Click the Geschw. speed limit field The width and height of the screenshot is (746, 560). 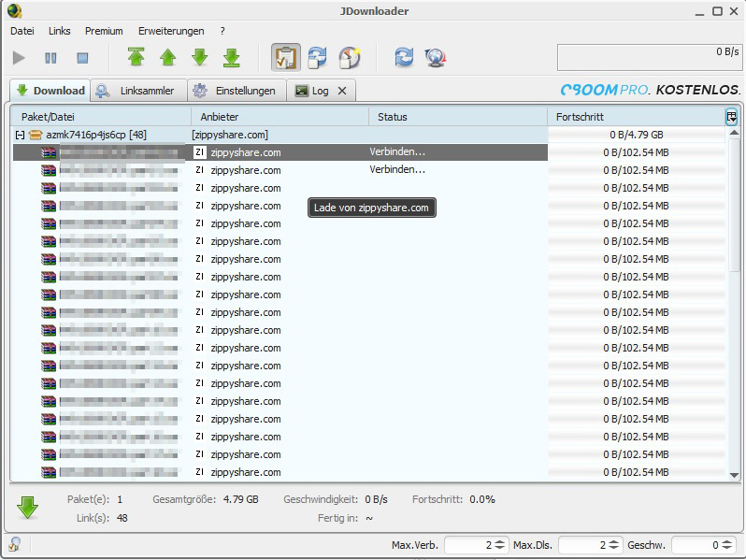(x=696, y=545)
